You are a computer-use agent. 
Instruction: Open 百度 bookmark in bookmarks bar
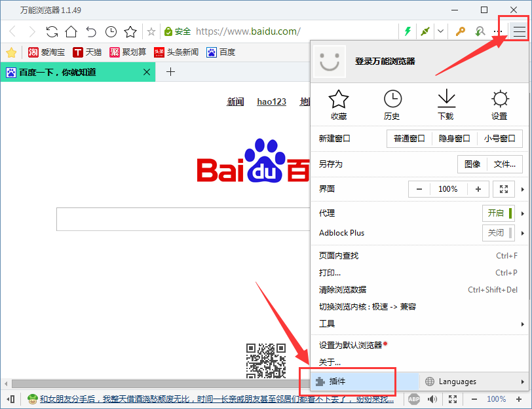(221, 52)
